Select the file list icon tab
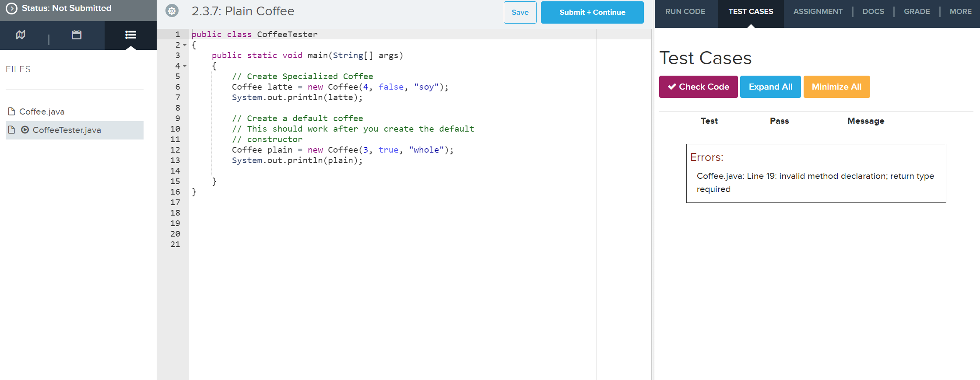The height and width of the screenshot is (380, 980). tap(130, 35)
